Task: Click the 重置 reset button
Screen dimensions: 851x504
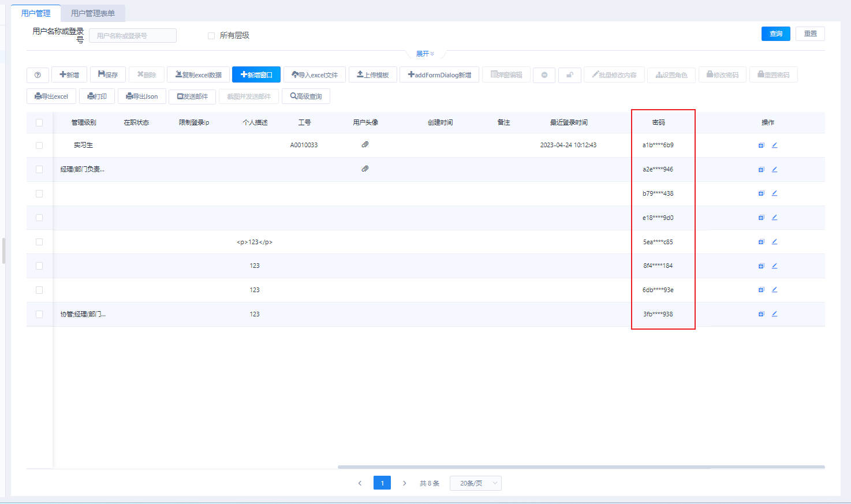Action: click(x=811, y=33)
